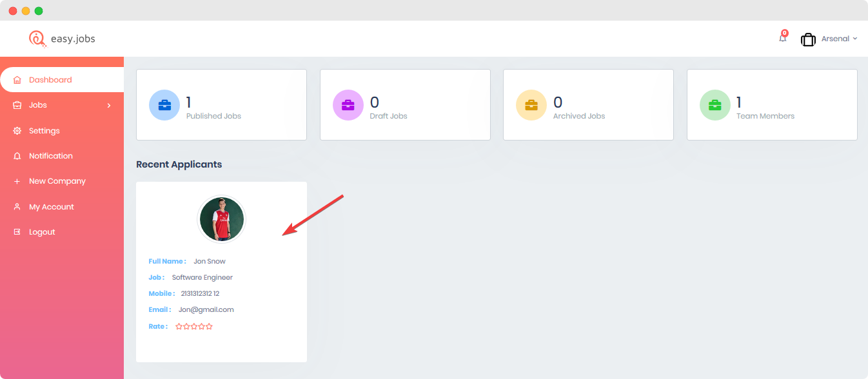Viewport: 868px width, 379px height.
Task: Click the email Jon@gmail.com
Action: (206, 309)
